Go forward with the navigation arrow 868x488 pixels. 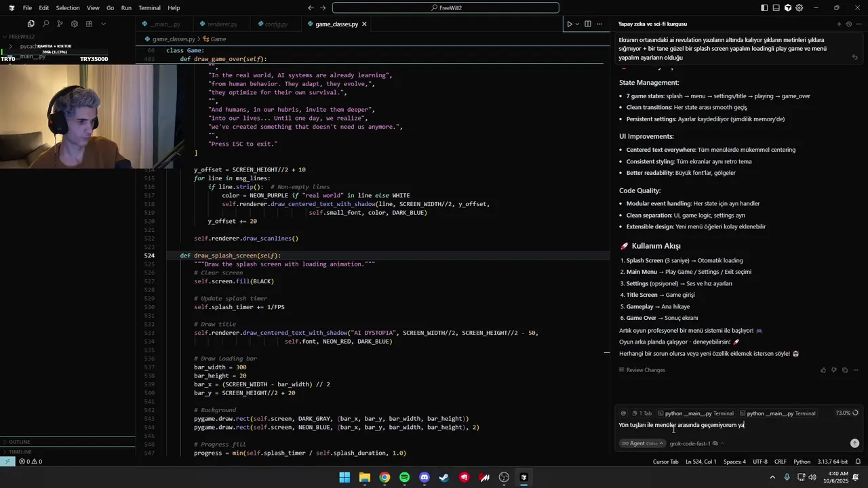pyautogui.click(x=324, y=8)
